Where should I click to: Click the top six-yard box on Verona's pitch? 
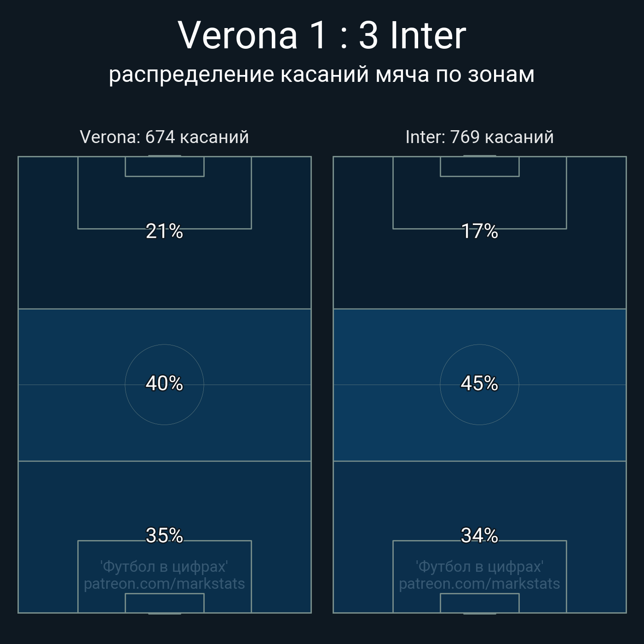[x=164, y=167]
